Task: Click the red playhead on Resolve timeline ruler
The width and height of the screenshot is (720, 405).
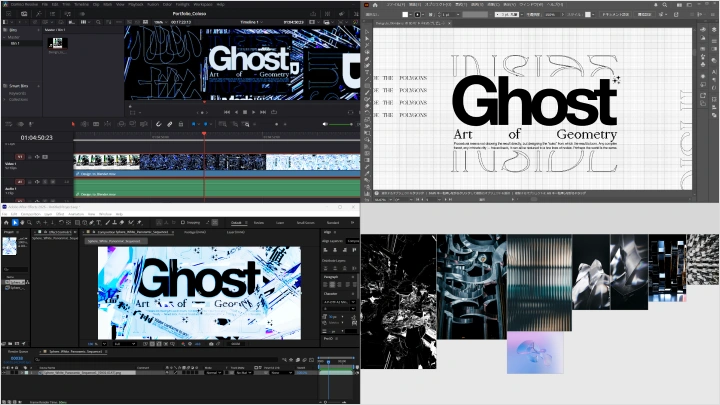Action: [x=204, y=134]
